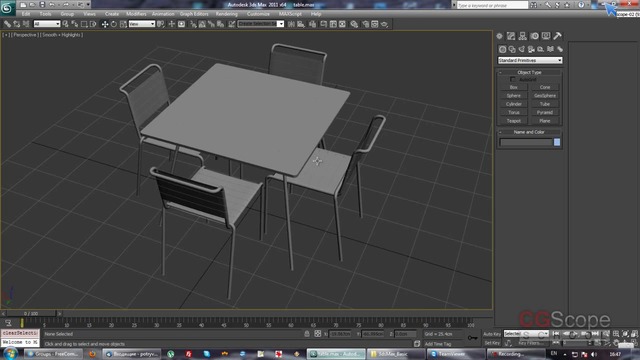Open the quick access toolbar customize dropdown
This screenshot has width=640, height=360.
tap(88, 5)
